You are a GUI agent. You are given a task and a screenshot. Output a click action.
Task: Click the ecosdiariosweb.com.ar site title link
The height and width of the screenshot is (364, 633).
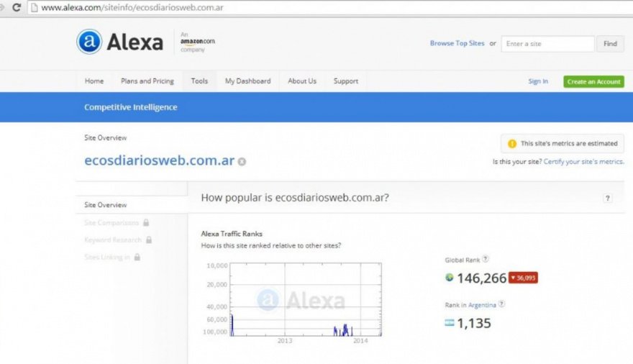(160, 160)
